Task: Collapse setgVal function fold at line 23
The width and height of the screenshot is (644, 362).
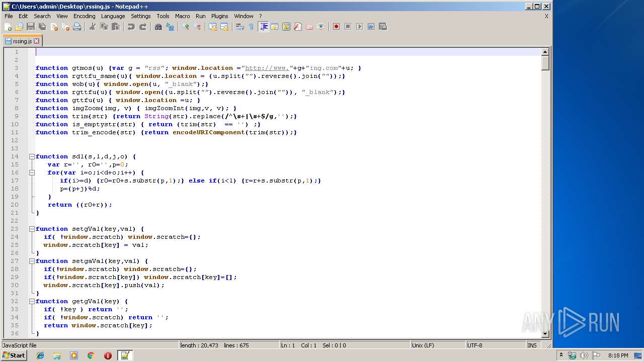Action: pos(32,229)
